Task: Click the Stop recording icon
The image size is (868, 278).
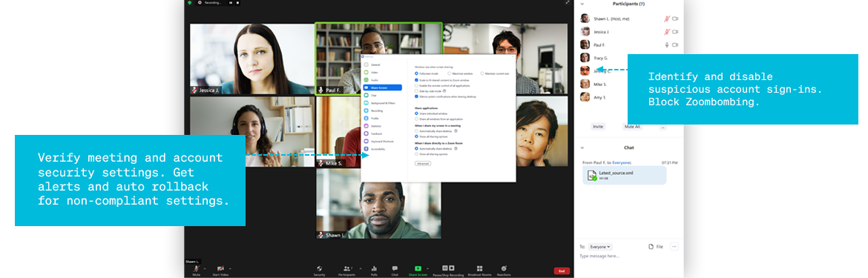Action: point(451,268)
